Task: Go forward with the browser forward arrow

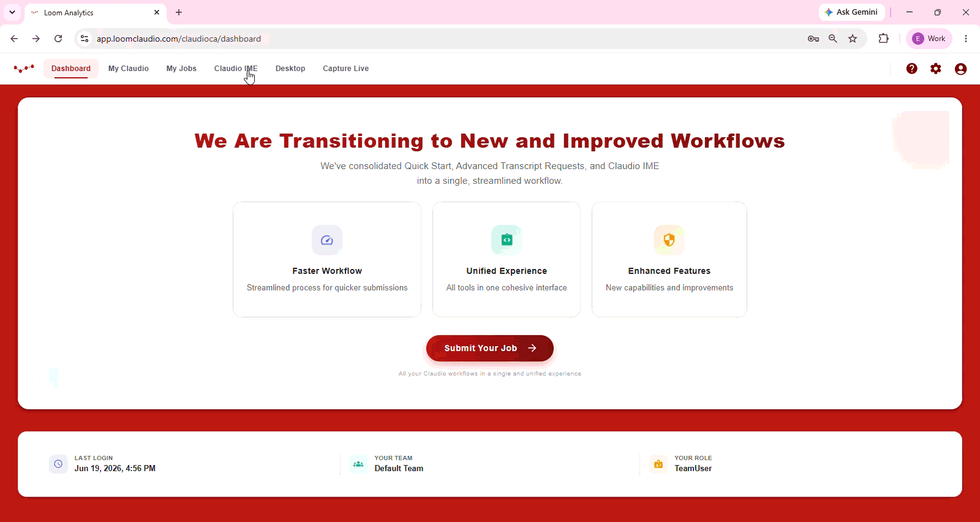Action: [x=36, y=39]
